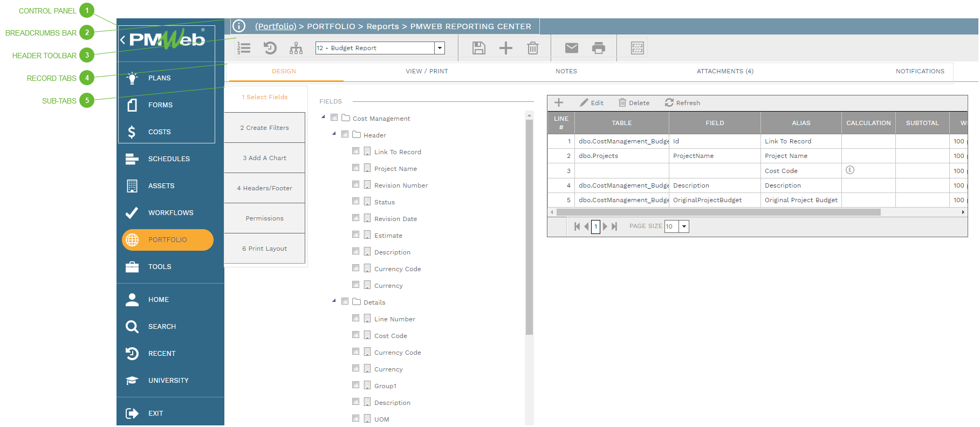Save the report with the floppy disk icon
The image size is (980, 427).
(479, 48)
